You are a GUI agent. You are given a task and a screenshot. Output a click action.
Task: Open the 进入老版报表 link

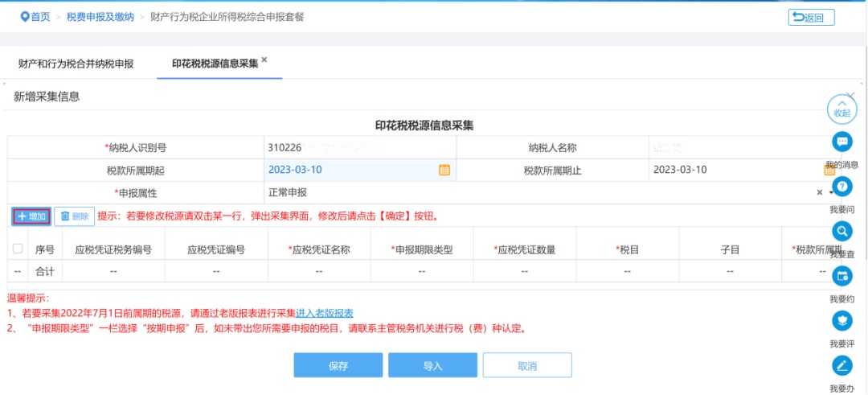[325, 313]
